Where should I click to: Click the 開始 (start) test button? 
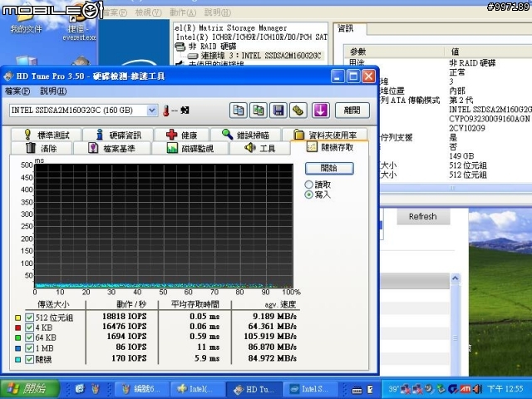[329, 168]
